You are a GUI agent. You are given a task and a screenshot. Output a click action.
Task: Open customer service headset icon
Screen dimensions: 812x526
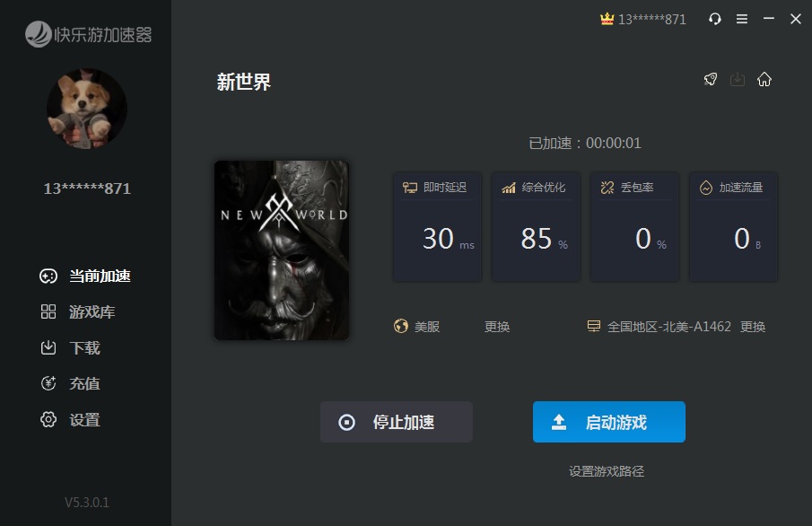(x=714, y=19)
